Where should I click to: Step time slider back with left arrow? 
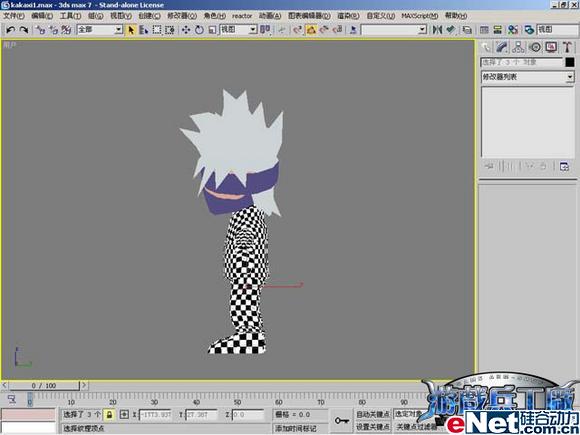point(4,385)
